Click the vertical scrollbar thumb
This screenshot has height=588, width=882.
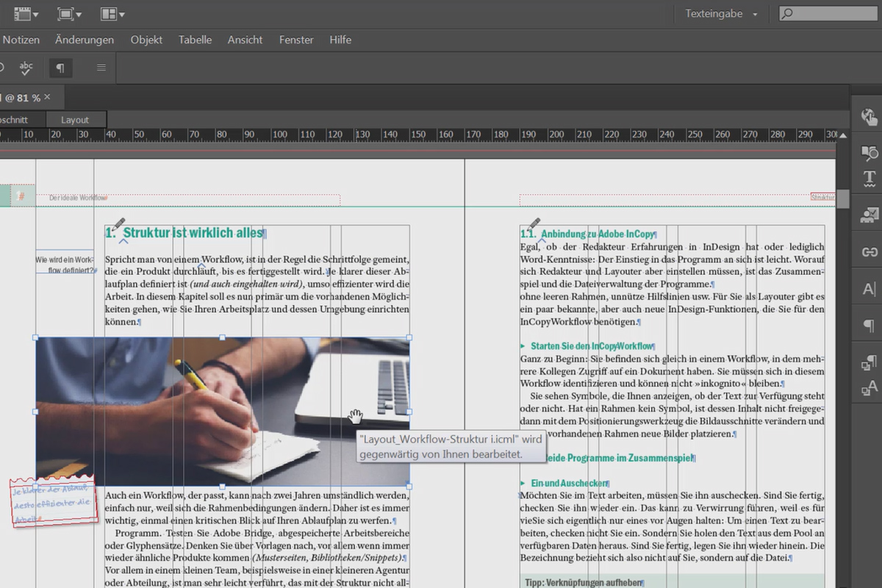pos(843,198)
